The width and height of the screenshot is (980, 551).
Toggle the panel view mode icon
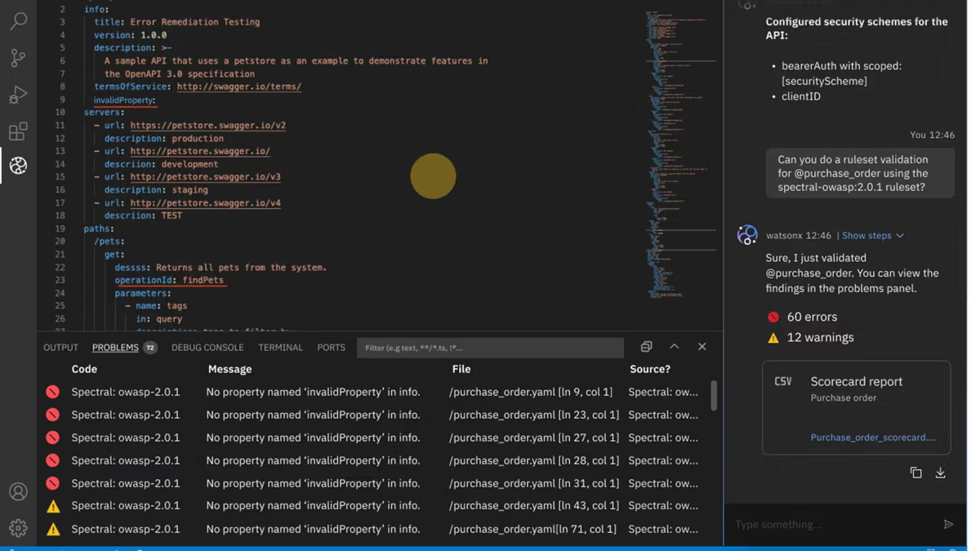point(646,347)
